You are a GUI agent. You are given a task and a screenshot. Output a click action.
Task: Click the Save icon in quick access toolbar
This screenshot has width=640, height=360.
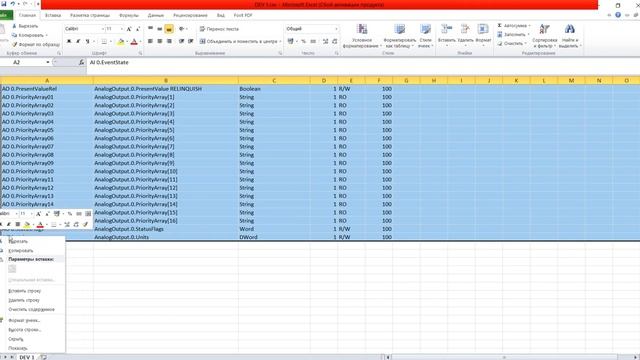(x=4, y=4)
